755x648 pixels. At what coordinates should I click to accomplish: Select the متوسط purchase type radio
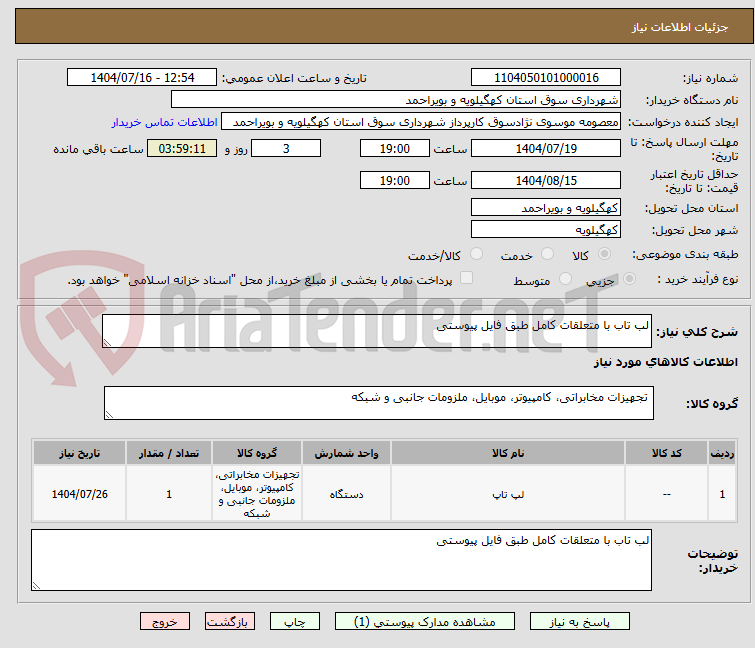pos(565,279)
